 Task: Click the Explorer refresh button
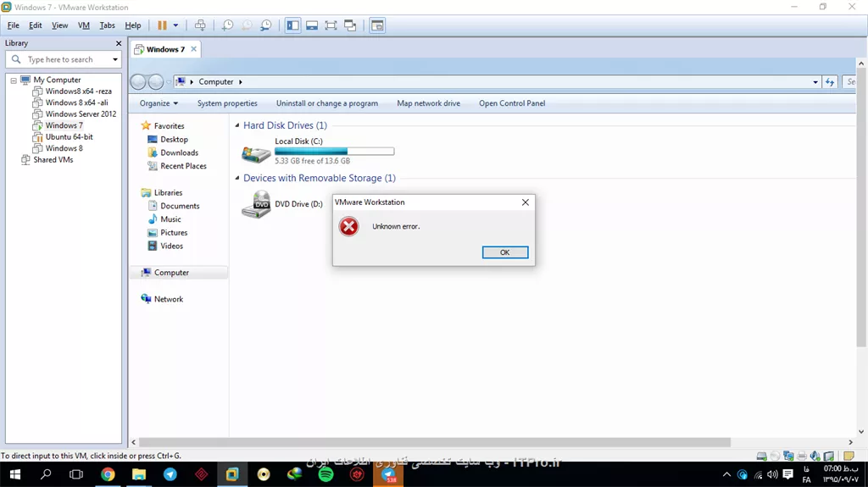(x=830, y=82)
